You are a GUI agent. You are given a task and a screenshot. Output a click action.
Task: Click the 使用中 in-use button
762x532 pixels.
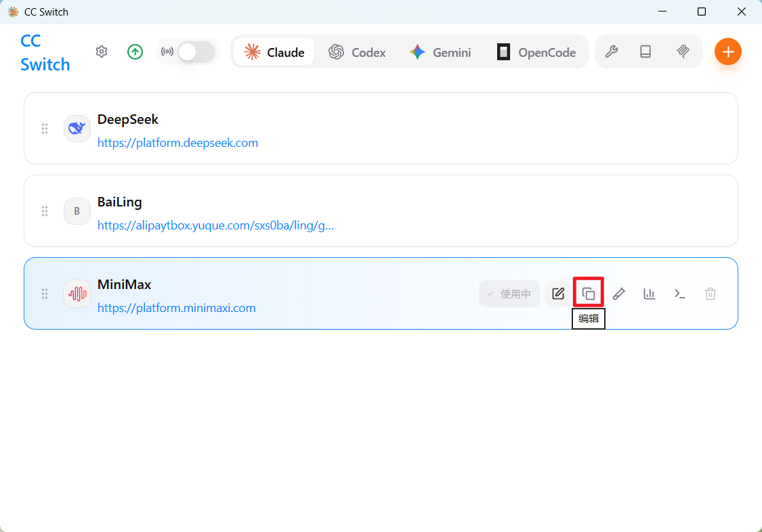tap(509, 294)
